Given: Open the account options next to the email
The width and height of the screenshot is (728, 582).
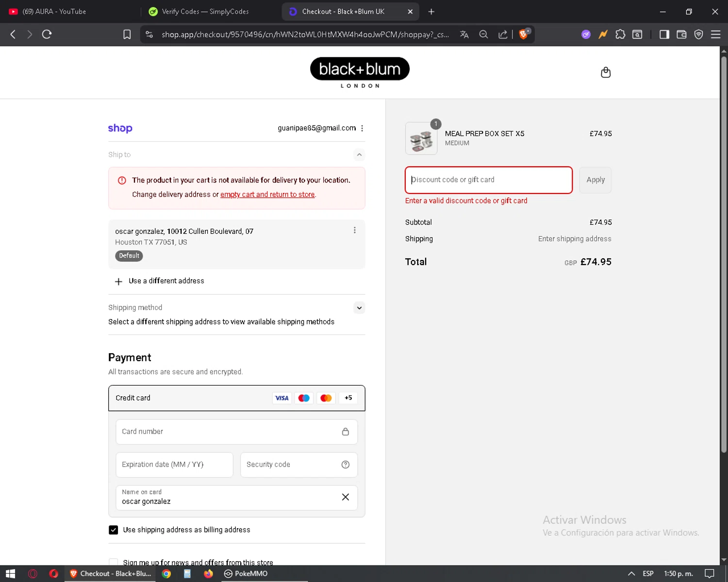Looking at the screenshot, I should [x=362, y=128].
